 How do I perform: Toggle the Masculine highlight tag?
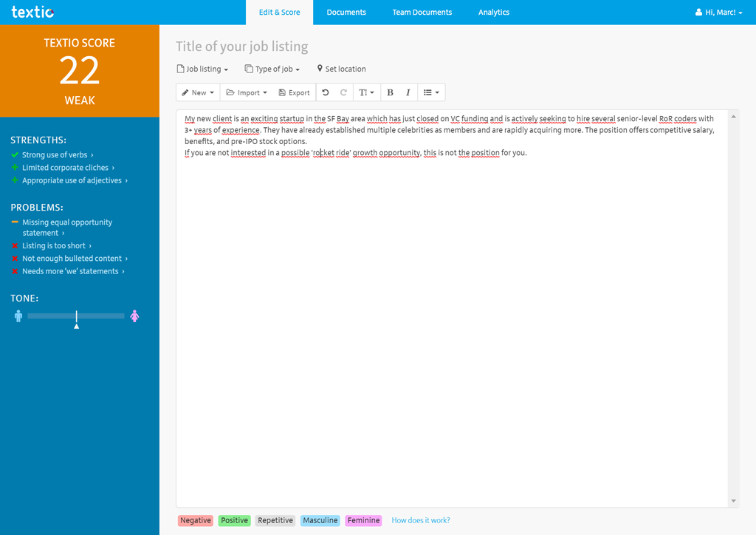(320, 520)
